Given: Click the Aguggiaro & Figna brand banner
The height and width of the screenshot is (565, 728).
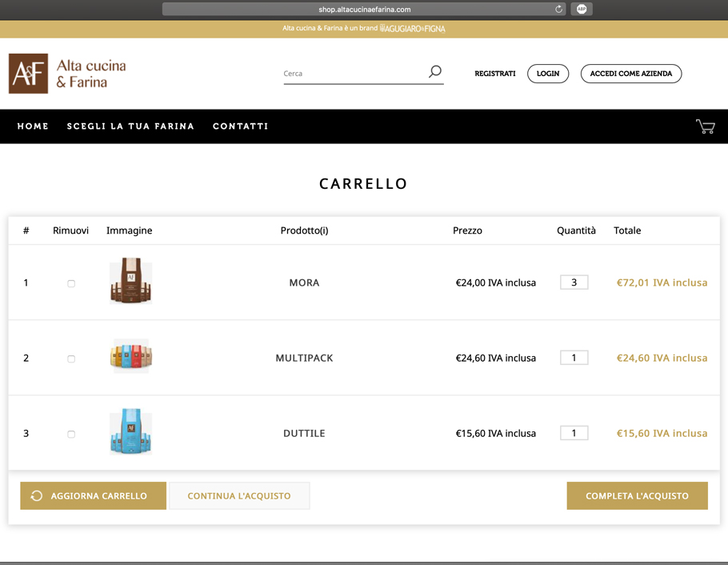Looking at the screenshot, I should coord(412,28).
